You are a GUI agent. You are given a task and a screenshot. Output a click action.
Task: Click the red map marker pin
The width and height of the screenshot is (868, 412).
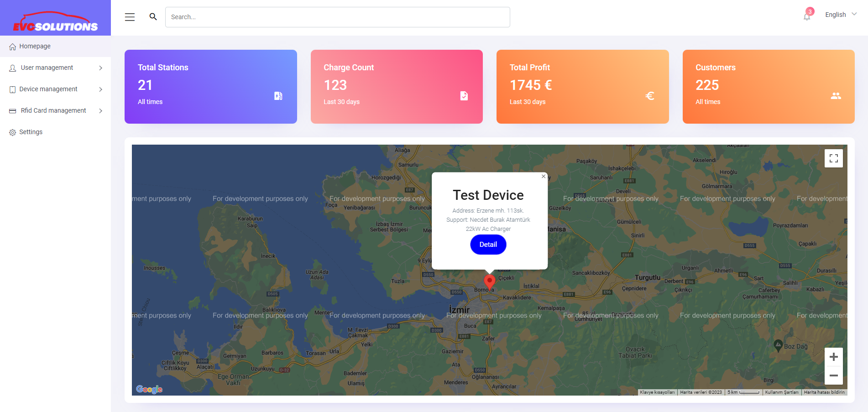[489, 282]
